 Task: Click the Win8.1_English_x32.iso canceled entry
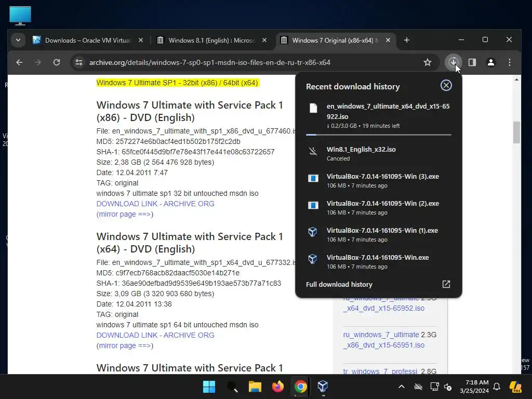(x=378, y=153)
